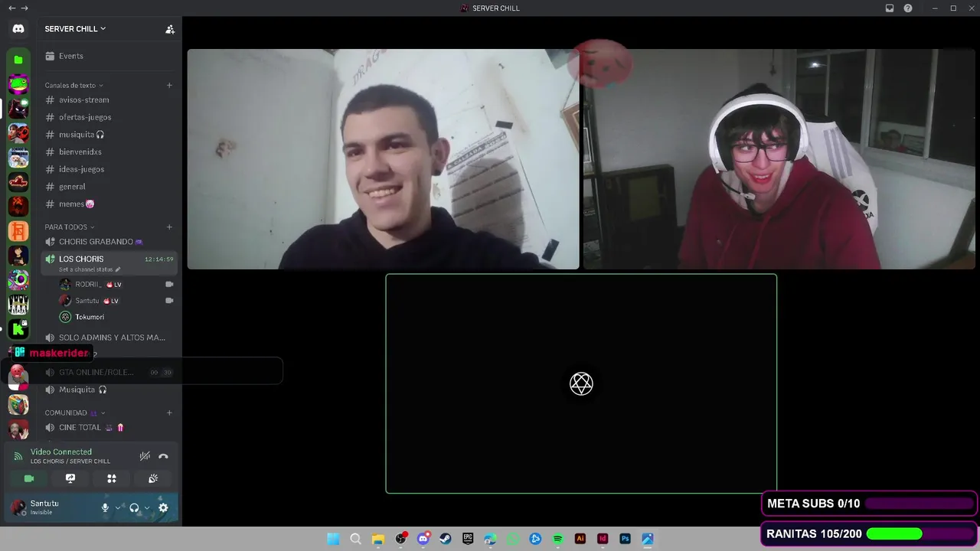The image size is (980, 551).
Task: Deafen audio with the headphones icon
Action: tap(134, 507)
